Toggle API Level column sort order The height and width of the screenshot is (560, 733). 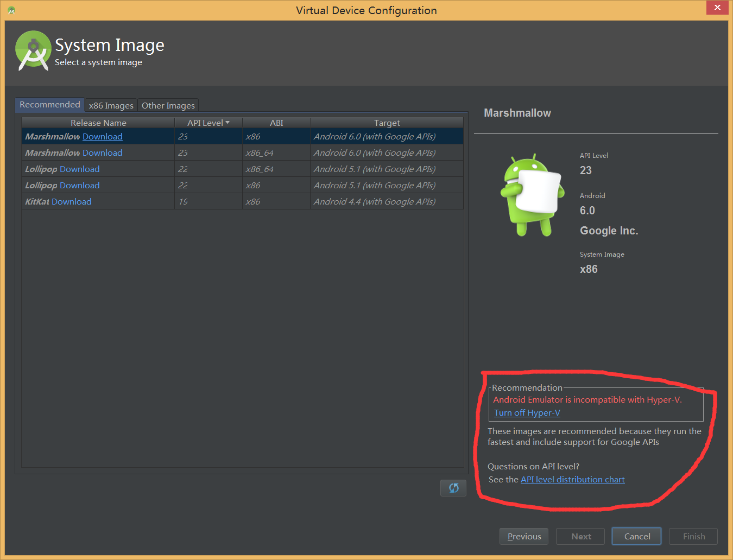[208, 123]
